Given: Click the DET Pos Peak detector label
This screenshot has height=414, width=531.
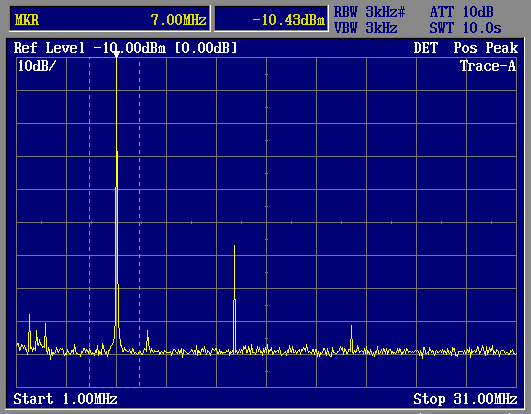Looking at the screenshot, I should point(466,48).
